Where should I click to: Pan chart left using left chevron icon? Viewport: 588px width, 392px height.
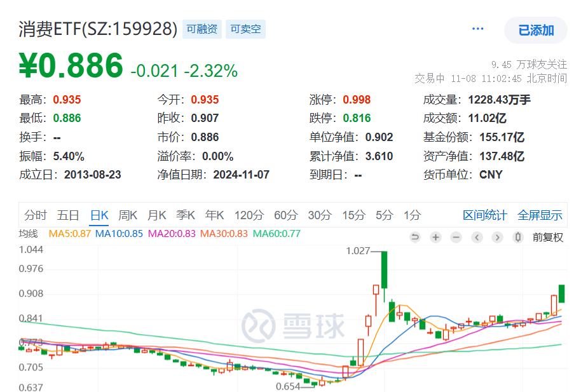[x=477, y=237]
